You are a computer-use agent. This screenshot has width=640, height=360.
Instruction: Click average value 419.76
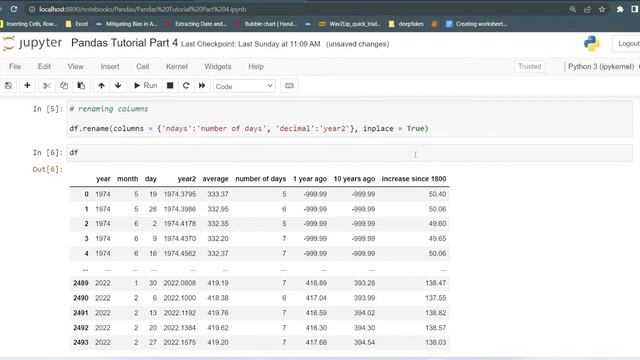click(218, 313)
